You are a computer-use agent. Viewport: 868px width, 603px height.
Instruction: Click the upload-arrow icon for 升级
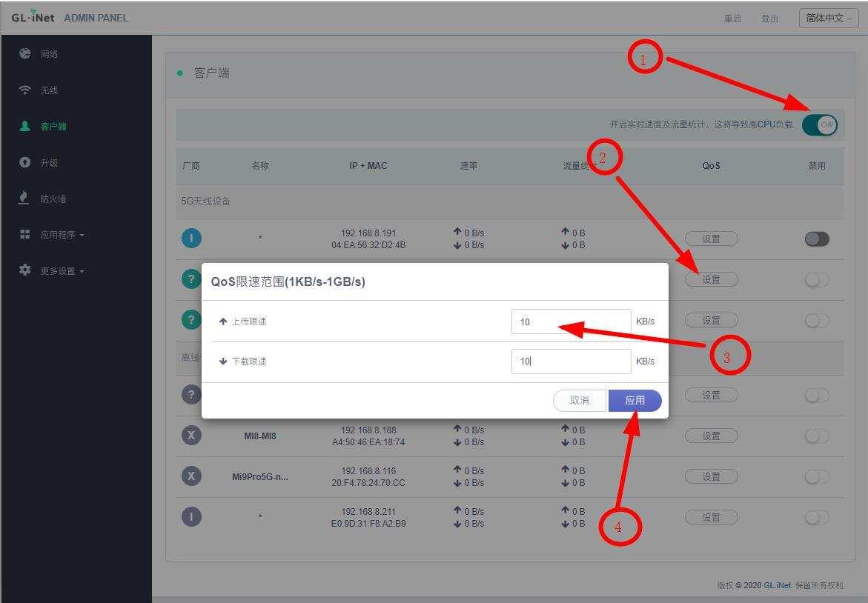[x=25, y=162]
